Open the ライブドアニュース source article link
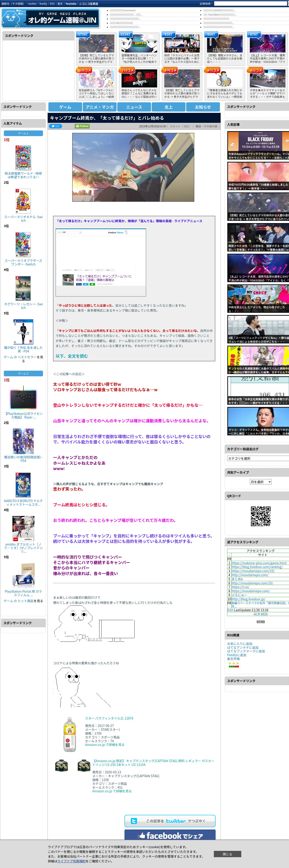The width and height of the screenshot is (289, 868). [x=129, y=221]
